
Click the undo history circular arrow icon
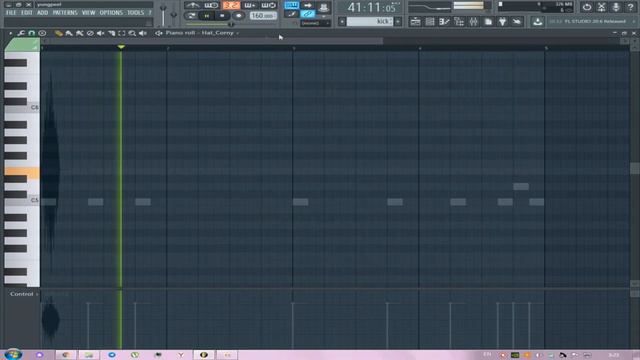tap(587, 7)
